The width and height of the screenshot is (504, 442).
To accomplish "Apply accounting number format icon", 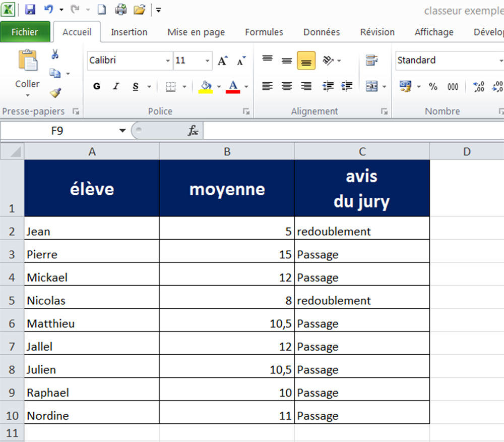I will [x=405, y=86].
